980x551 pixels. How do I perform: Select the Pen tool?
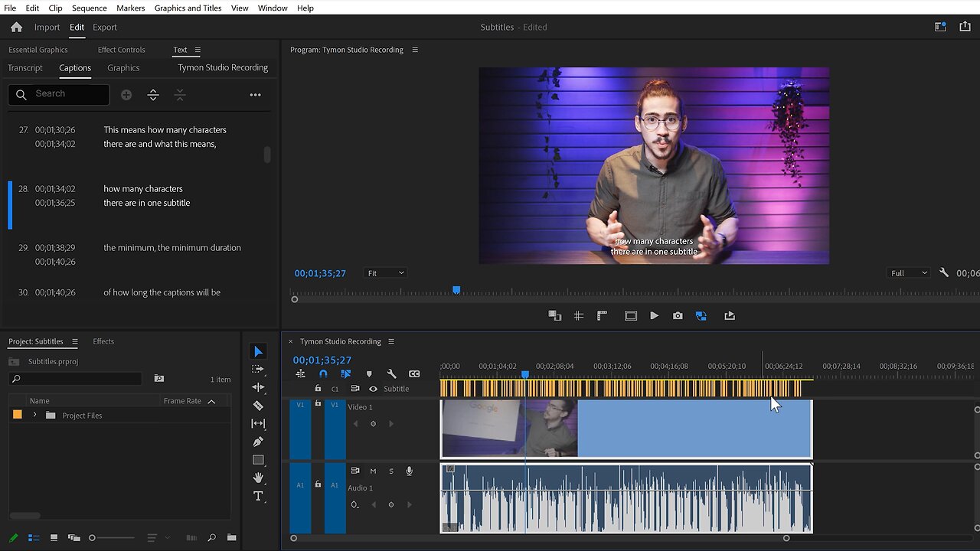tap(258, 442)
